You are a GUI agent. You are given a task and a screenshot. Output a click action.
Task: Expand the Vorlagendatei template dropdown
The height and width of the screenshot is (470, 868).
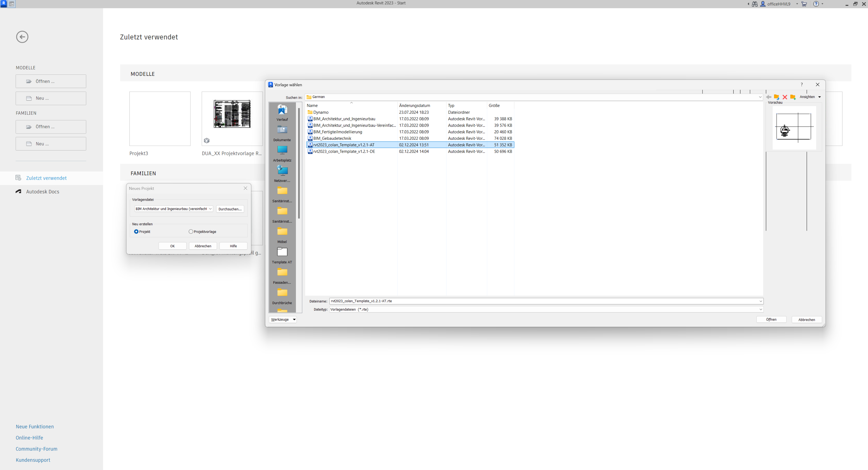[x=210, y=209]
